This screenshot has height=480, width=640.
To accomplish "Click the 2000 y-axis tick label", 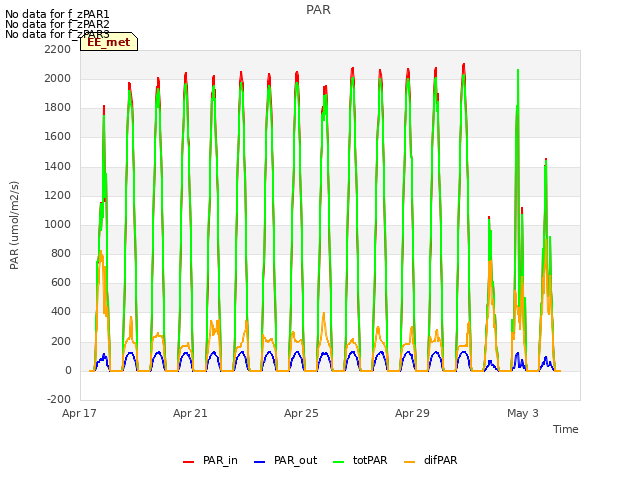I will (x=58, y=78).
